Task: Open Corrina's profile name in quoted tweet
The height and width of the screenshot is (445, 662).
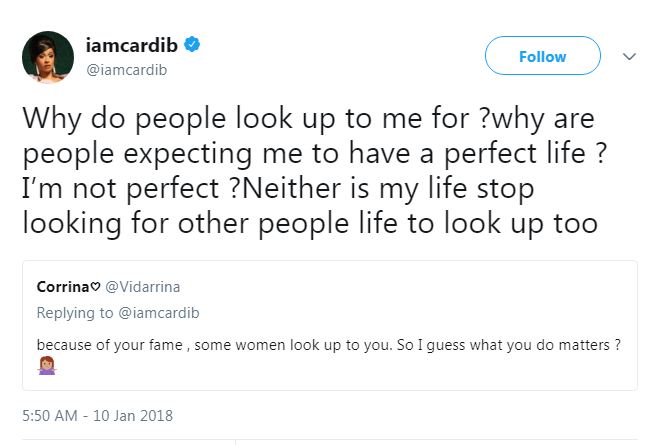Action: [x=63, y=285]
